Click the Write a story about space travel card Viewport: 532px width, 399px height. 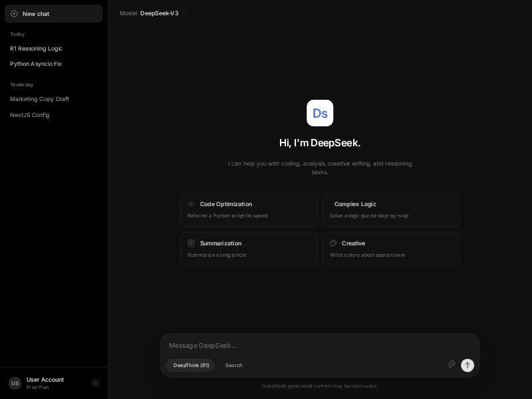click(391, 249)
